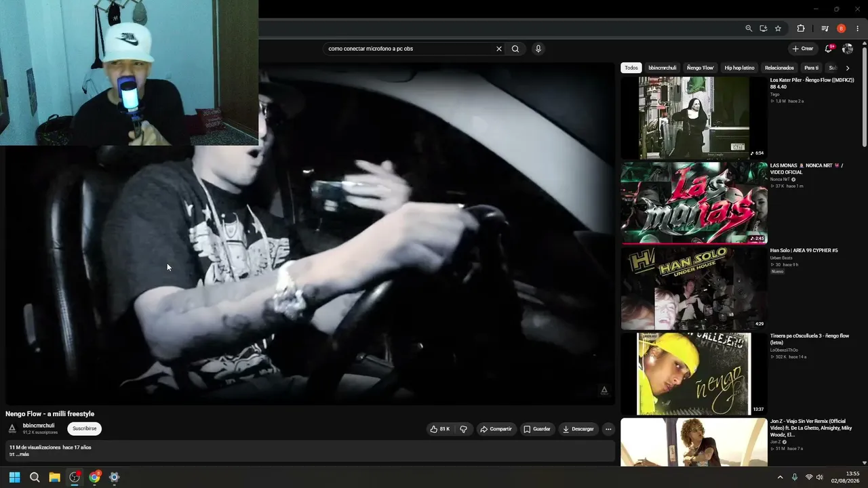The image size is (868, 488).
Task: Click the 'Urban Beats' channel name
Action: point(781,258)
